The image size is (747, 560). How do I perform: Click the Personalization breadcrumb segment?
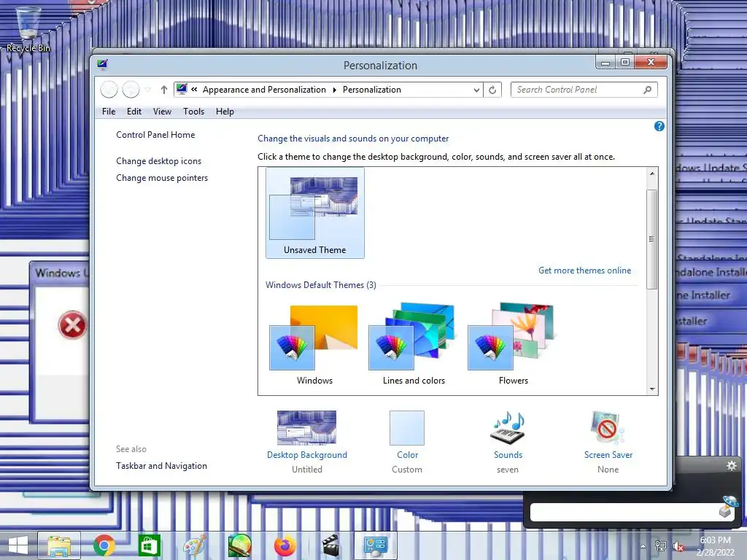tap(371, 90)
